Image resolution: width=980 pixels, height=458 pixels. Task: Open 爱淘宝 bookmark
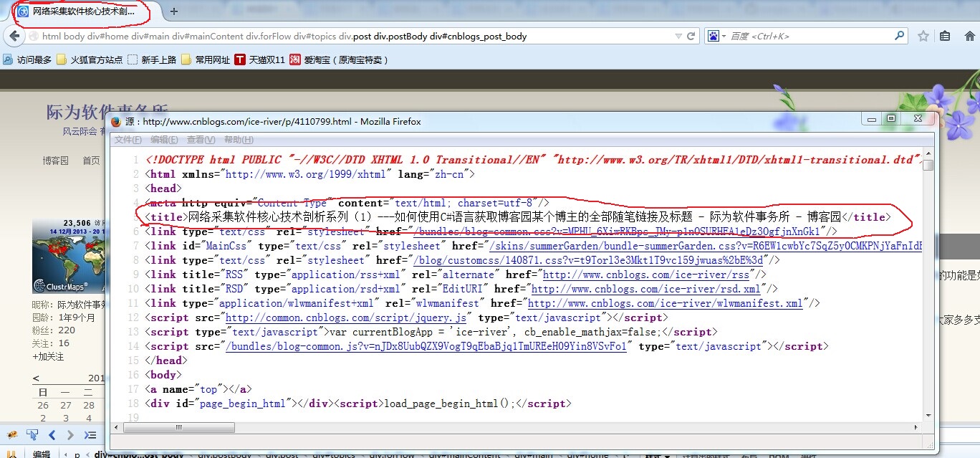coord(340,60)
